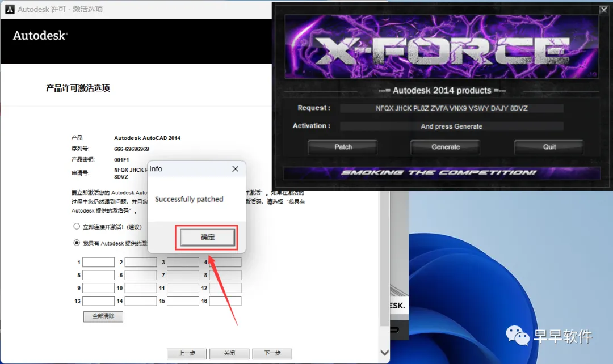Click the 序列号 label
Viewport: 613px width, 364px height.
80,149
